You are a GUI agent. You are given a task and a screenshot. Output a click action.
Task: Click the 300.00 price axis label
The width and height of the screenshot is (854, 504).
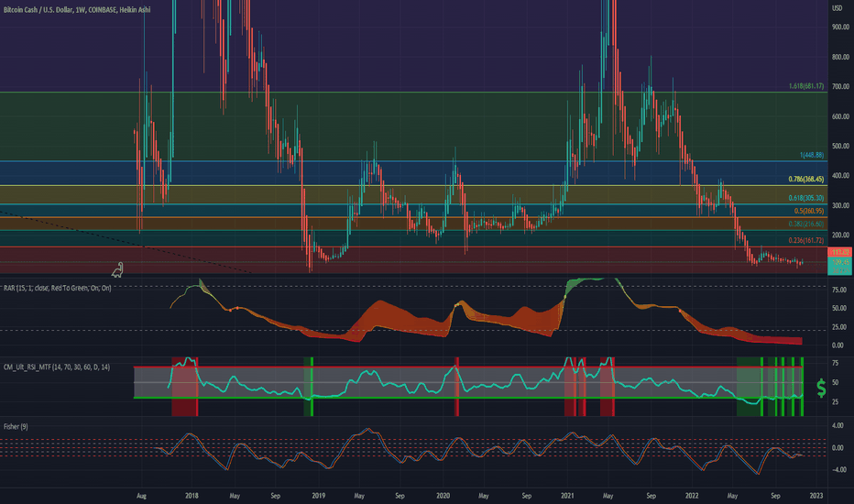tap(840, 206)
